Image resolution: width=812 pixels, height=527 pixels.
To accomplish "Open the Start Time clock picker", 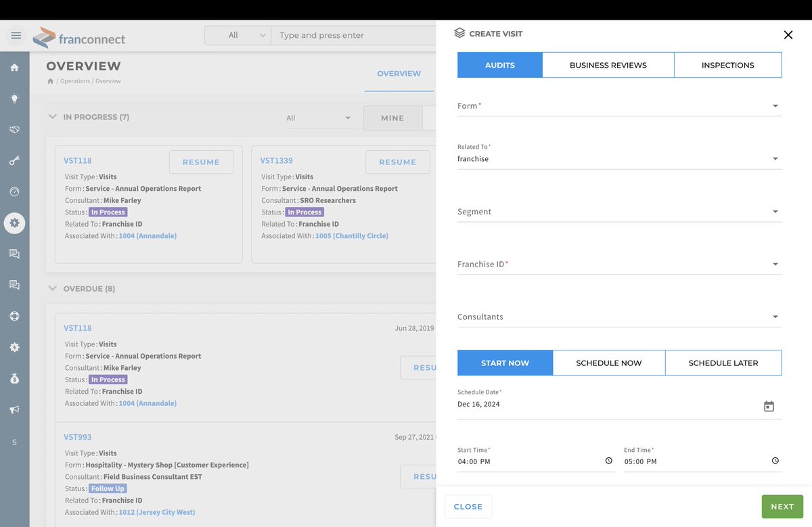I will coord(608,461).
